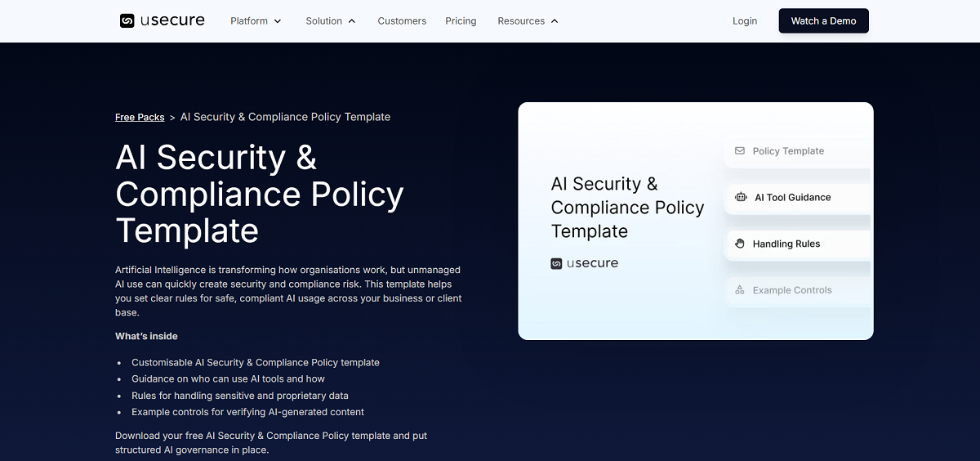
Task: Click the preview card title AI Security & Compliance Policy Template
Action: [x=627, y=208]
